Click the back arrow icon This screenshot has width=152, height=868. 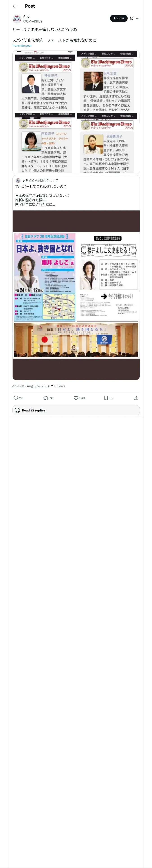tap(14, 6)
